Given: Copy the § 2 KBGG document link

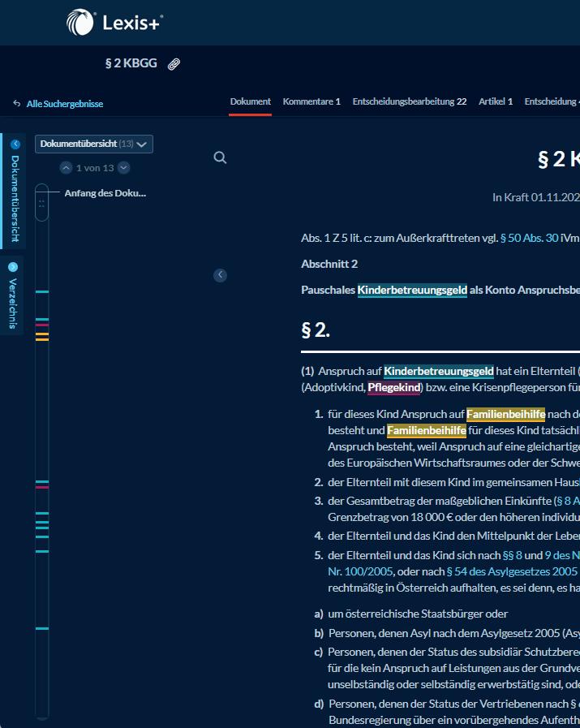Looking at the screenshot, I should 174,64.
